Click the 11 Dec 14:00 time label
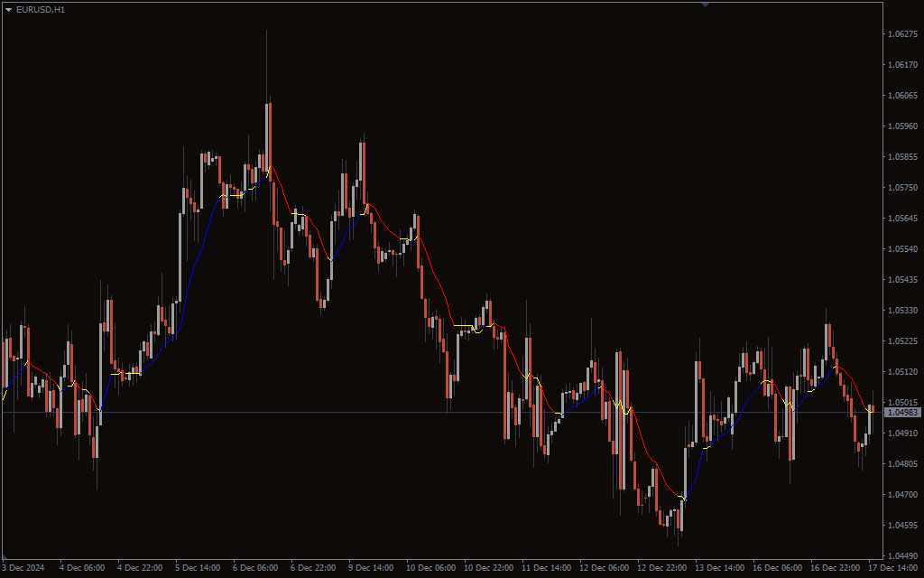This screenshot has width=924, height=578. (548, 568)
